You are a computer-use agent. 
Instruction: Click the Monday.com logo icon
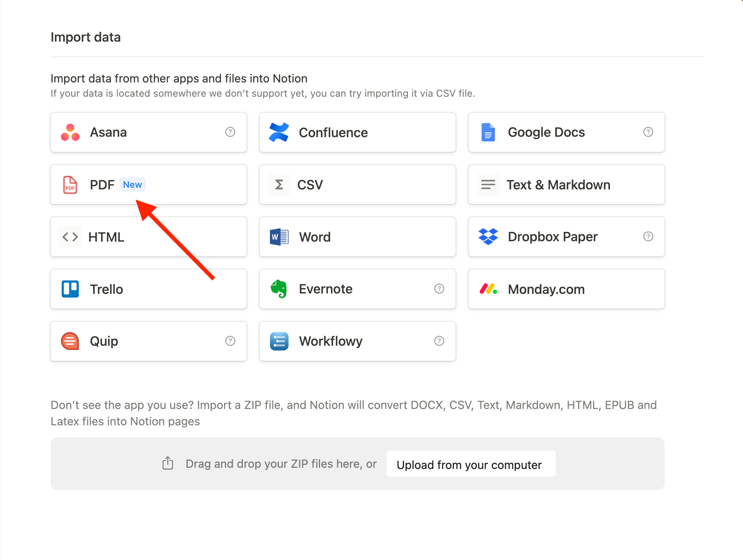488,289
